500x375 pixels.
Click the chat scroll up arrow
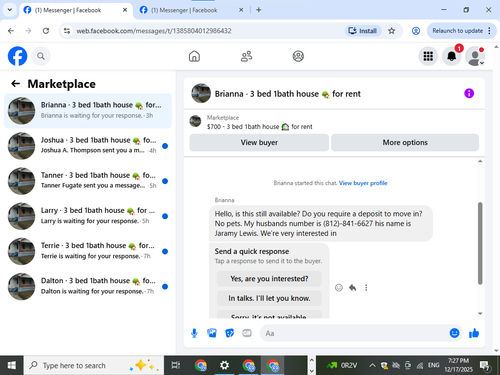click(480, 161)
